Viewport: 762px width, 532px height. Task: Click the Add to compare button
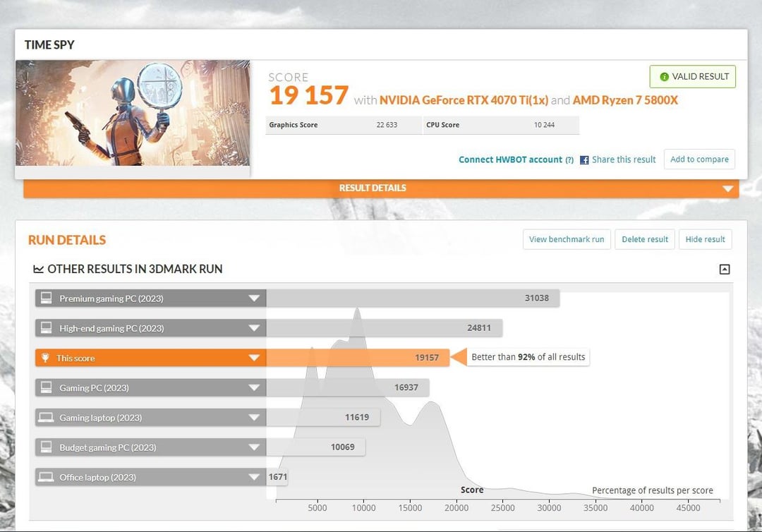(699, 159)
